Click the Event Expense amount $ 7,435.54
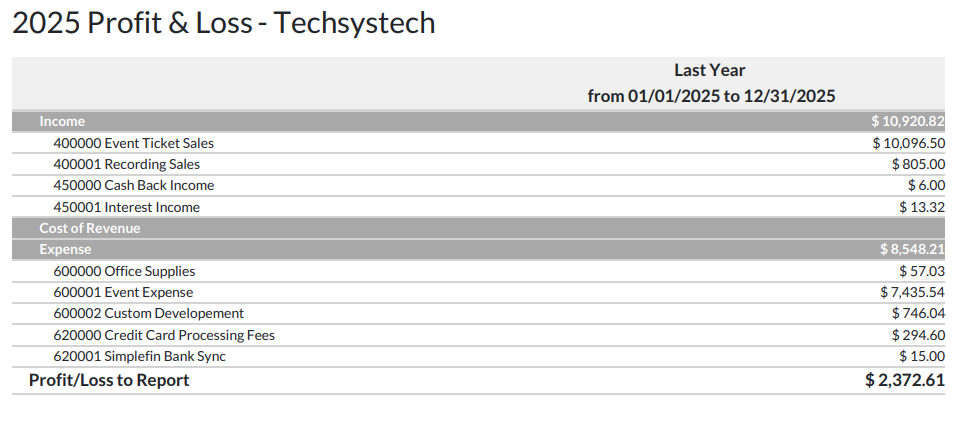Screen dimensions: 957x426 click(912, 292)
